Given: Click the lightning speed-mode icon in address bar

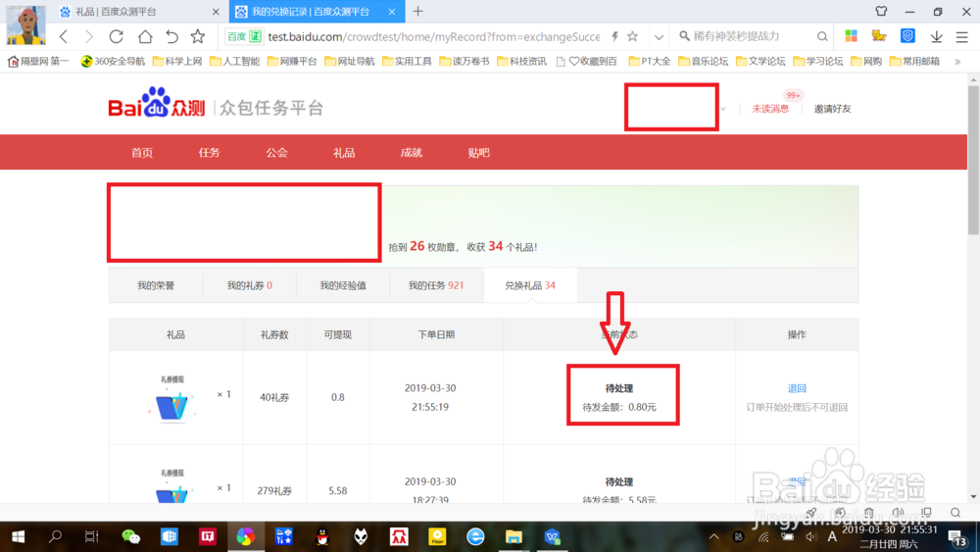Looking at the screenshot, I should coord(615,37).
